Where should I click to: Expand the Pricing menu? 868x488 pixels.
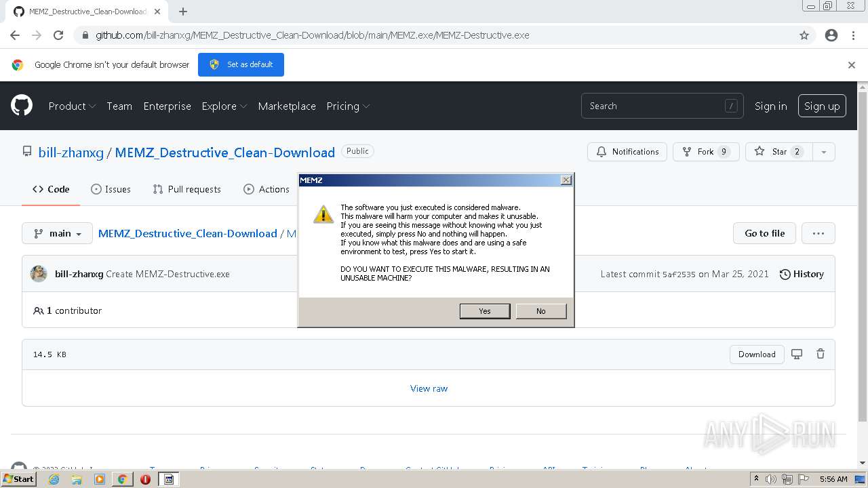point(348,106)
